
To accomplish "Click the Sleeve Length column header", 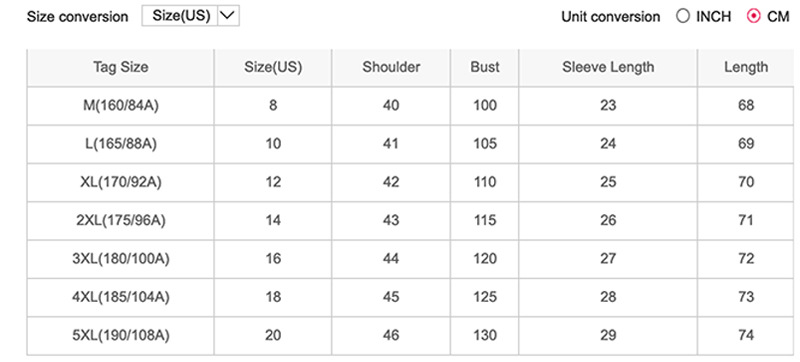I will click(608, 67).
